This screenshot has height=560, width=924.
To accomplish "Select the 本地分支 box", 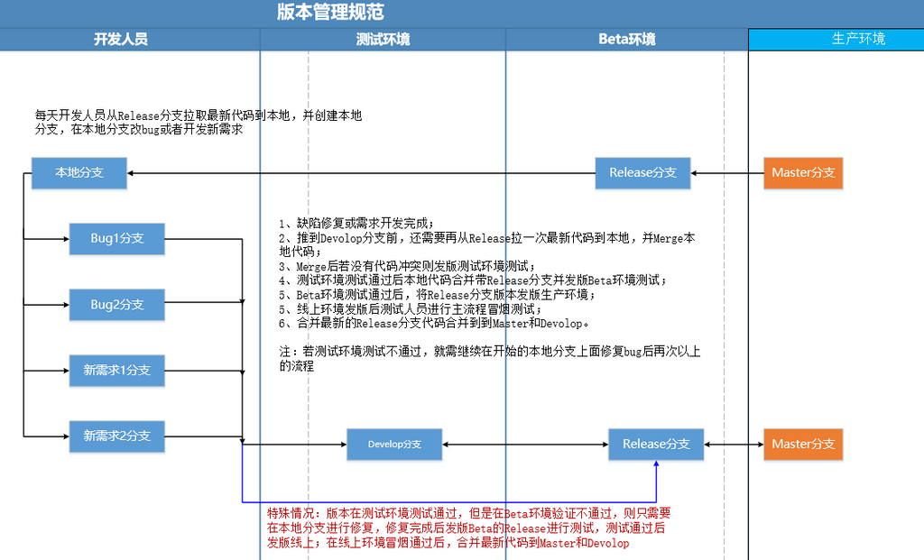I will click(79, 172).
